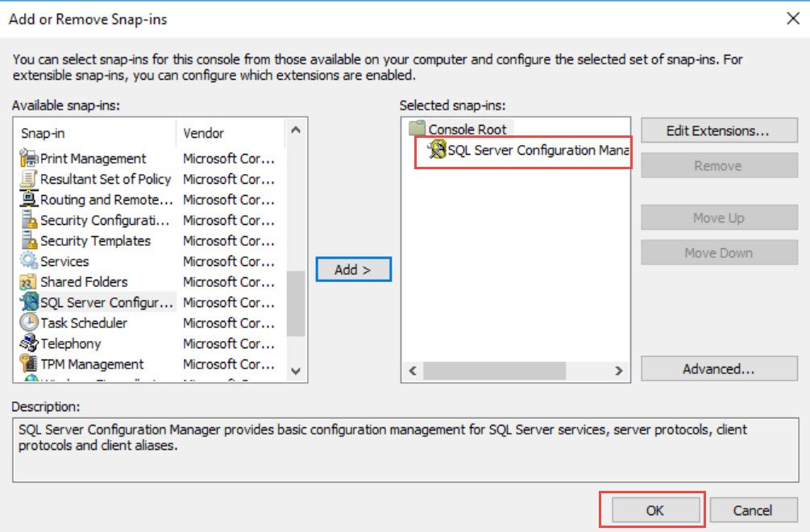Click selected snap-ins horizontal scrollbar thumb

pyautogui.click(x=494, y=370)
